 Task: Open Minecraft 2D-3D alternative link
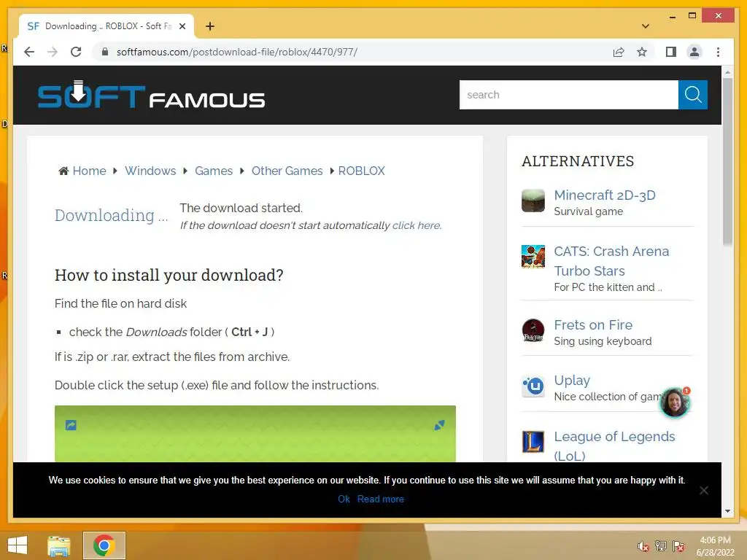[x=605, y=195]
